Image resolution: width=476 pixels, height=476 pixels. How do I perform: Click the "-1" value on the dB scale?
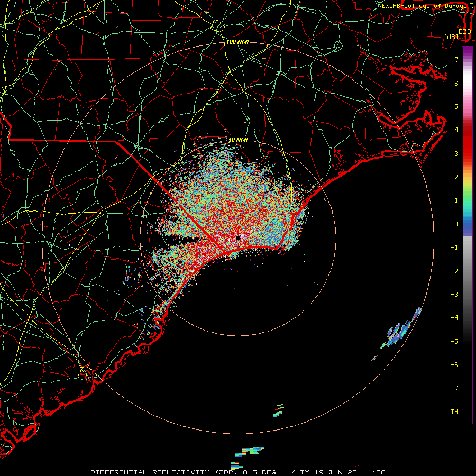pos(454,248)
